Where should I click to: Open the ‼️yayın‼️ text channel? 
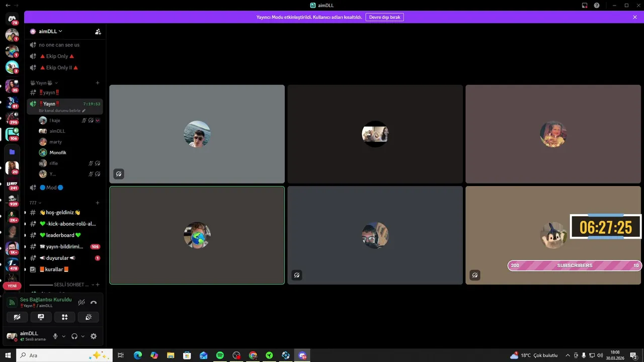click(65, 93)
